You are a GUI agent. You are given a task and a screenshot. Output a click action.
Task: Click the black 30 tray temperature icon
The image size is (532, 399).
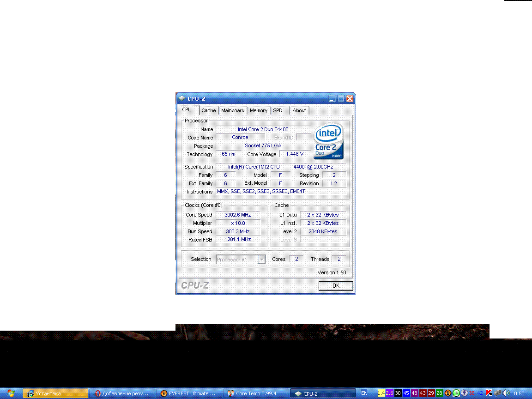pyautogui.click(x=398, y=393)
